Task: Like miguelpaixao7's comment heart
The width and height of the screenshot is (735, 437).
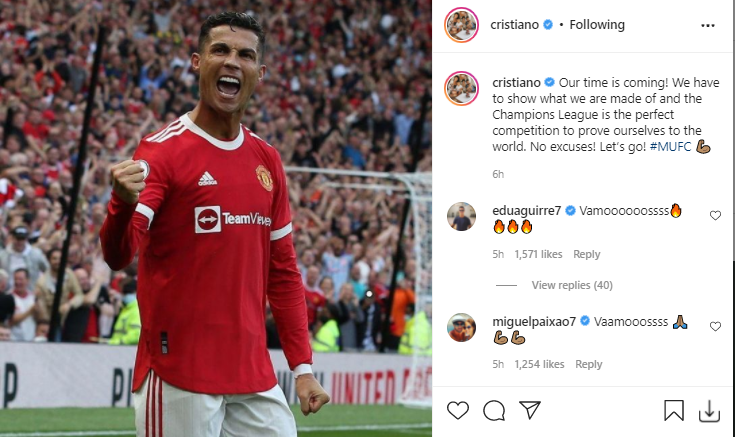Action: [715, 326]
